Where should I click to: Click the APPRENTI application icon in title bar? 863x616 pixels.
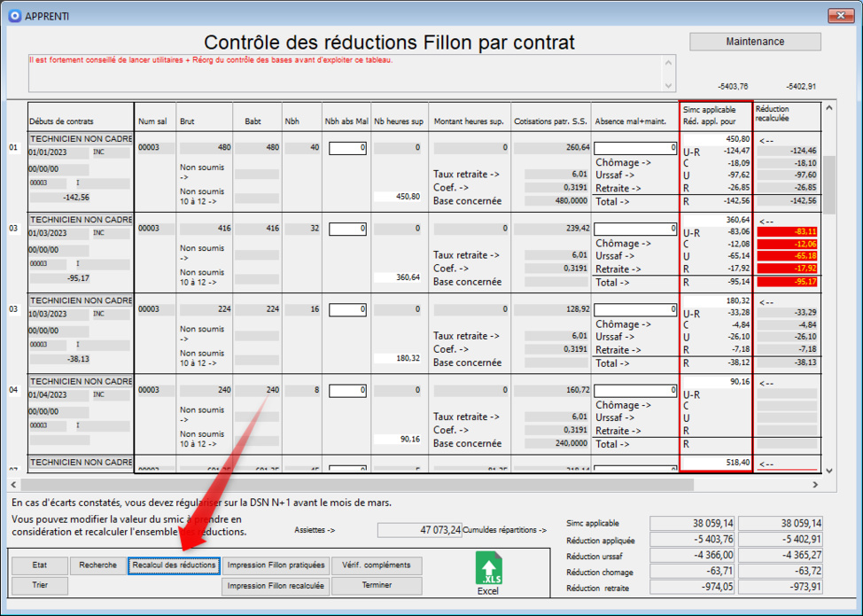tap(14, 16)
